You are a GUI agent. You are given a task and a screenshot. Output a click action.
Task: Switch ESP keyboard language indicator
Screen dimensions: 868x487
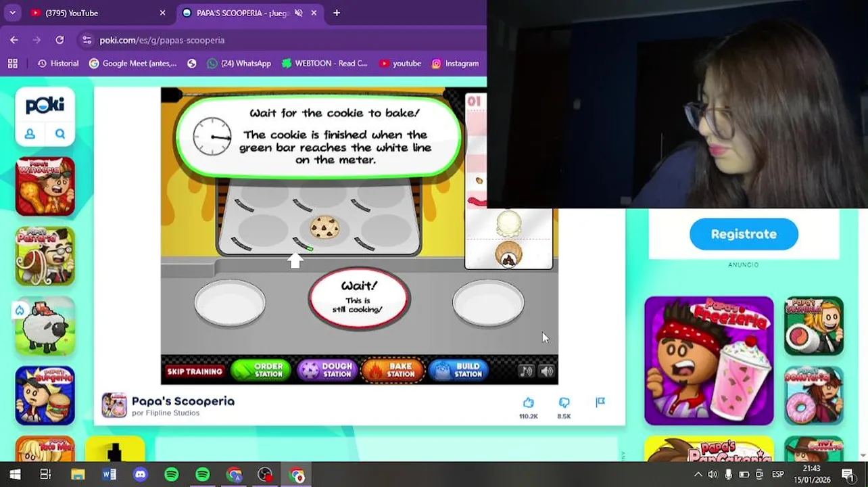tap(778, 475)
